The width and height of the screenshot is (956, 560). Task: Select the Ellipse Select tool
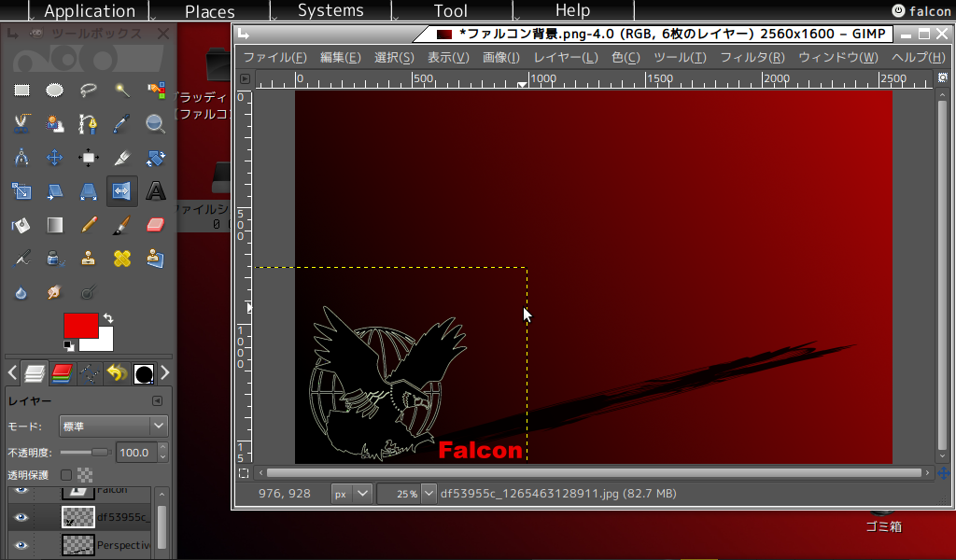point(55,91)
